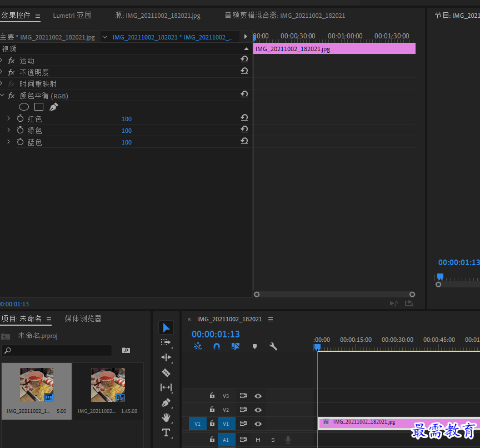Image resolution: width=480 pixels, height=448 pixels.
Task: Click the find bin icon beside search
Action: click(x=126, y=350)
